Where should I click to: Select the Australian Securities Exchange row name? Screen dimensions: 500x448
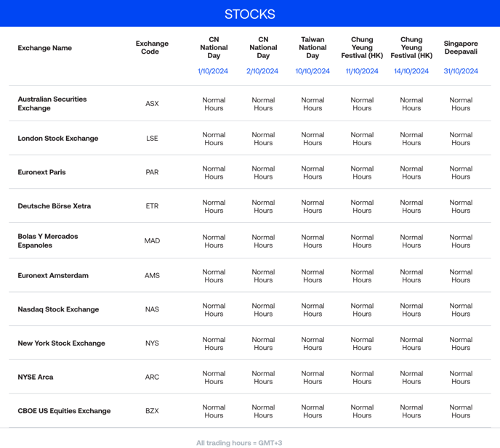click(52, 104)
